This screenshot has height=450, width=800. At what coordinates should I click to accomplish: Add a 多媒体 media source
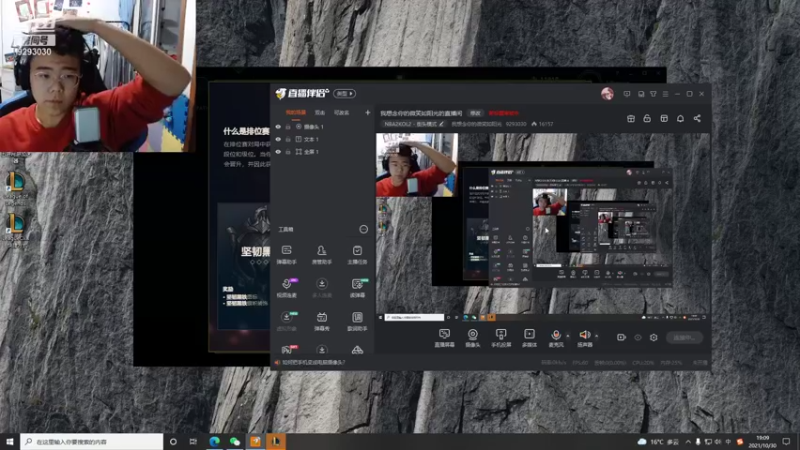click(x=530, y=338)
